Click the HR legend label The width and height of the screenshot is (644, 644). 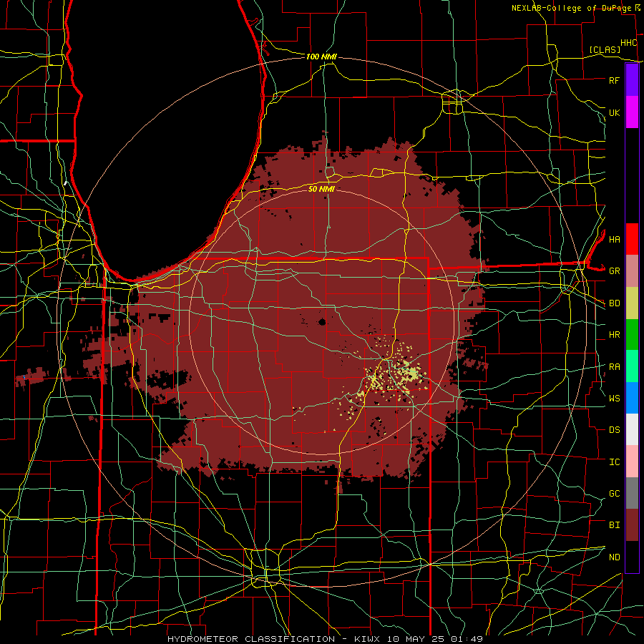tap(614, 335)
